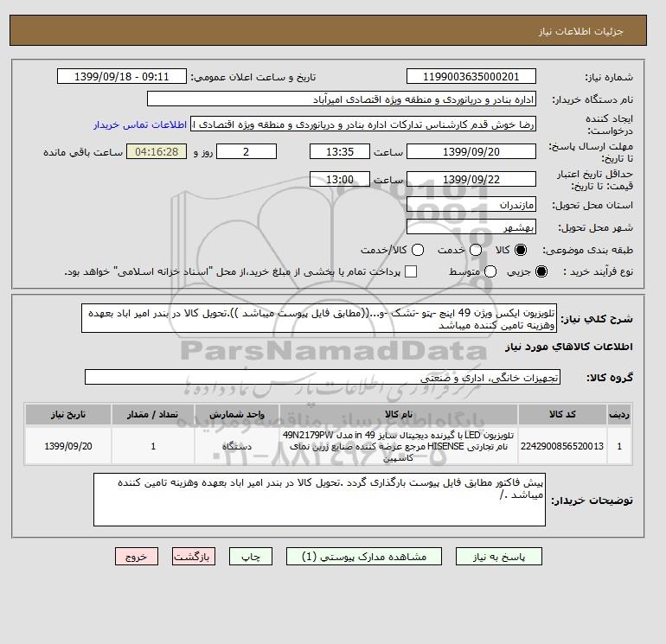Click the need number field 1199003635000201

click(471, 76)
